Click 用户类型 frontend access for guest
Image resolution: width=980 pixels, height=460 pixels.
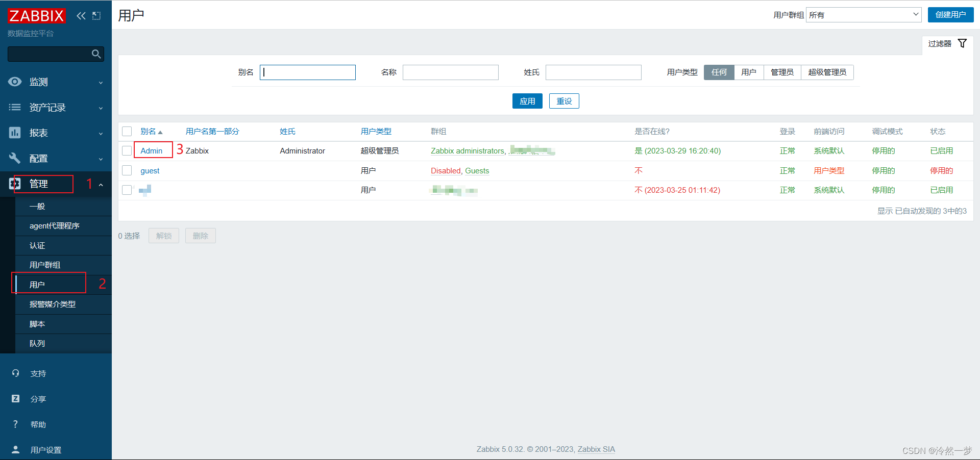(x=829, y=171)
